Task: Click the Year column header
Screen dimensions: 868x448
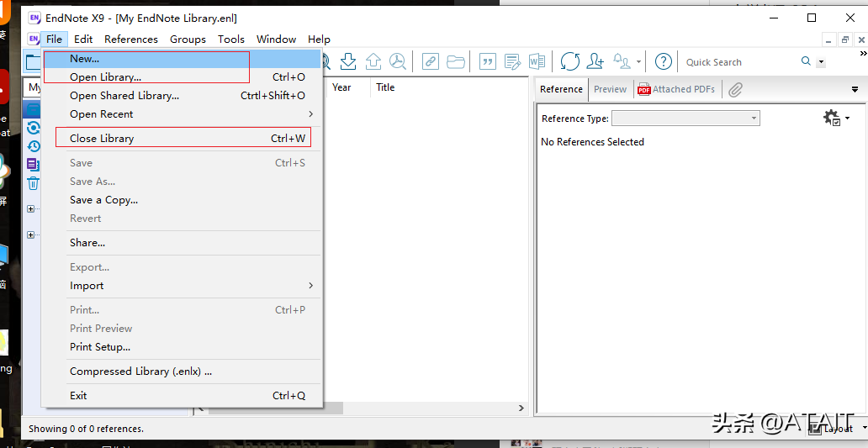Action: pyautogui.click(x=341, y=87)
